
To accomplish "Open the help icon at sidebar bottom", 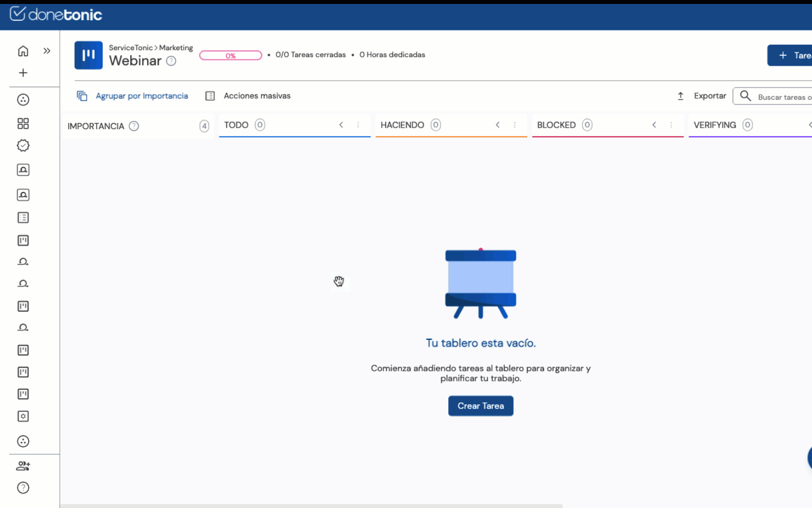I will click(23, 488).
